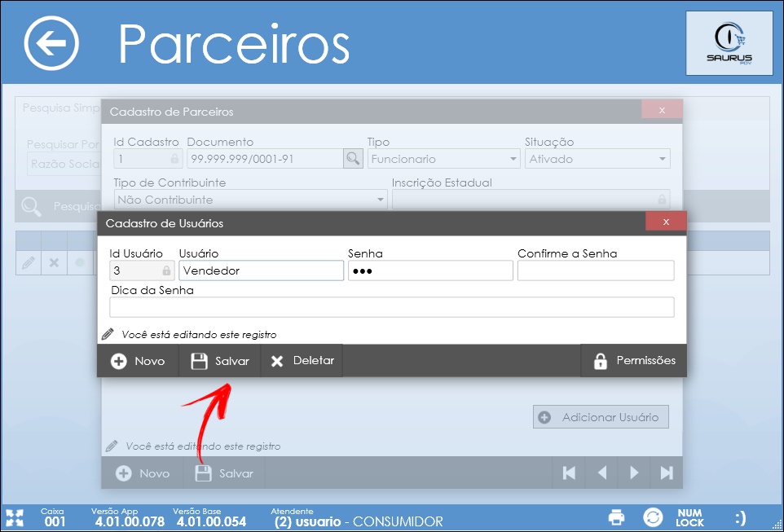Screen dimensions: 784x532
Task: Click the Documento field in Cadastro de Parceiros
Action: click(x=265, y=159)
